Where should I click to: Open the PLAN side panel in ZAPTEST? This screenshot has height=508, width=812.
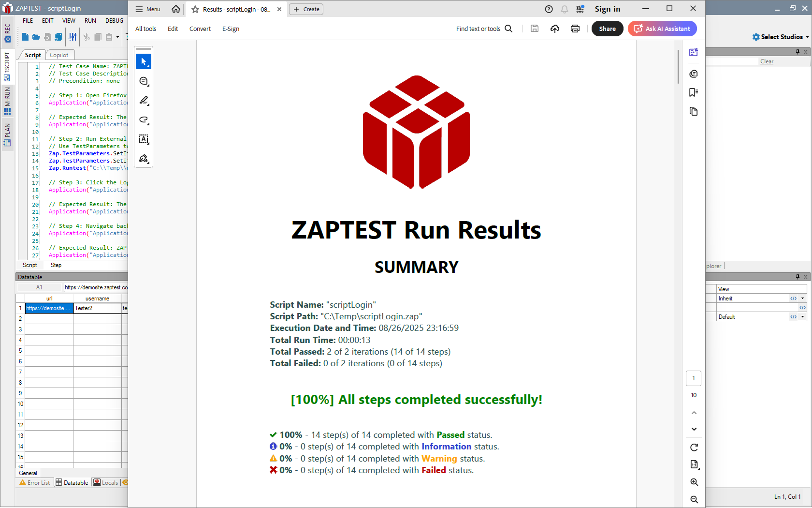click(x=7, y=134)
